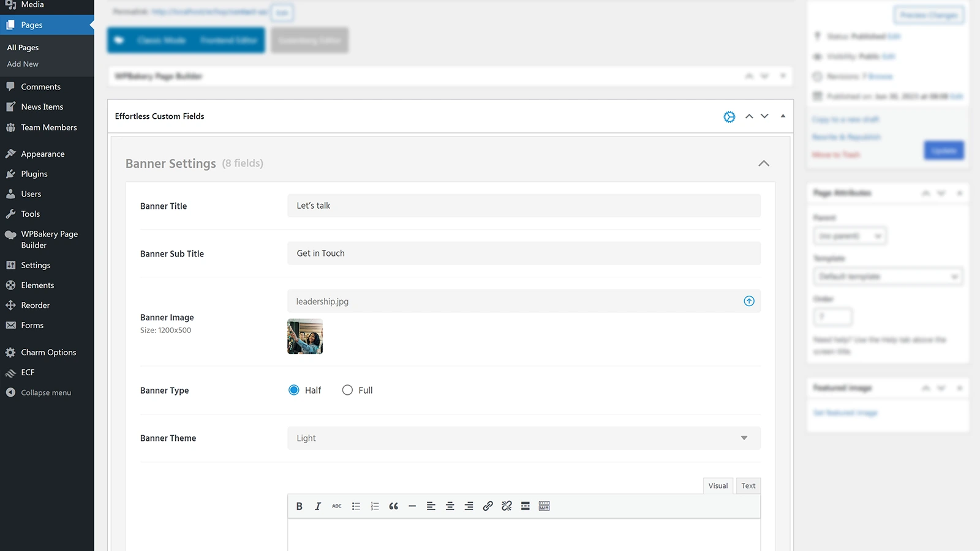Click the Move to Trash link
The width and height of the screenshot is (980, 551).
[x=835, y=154]
